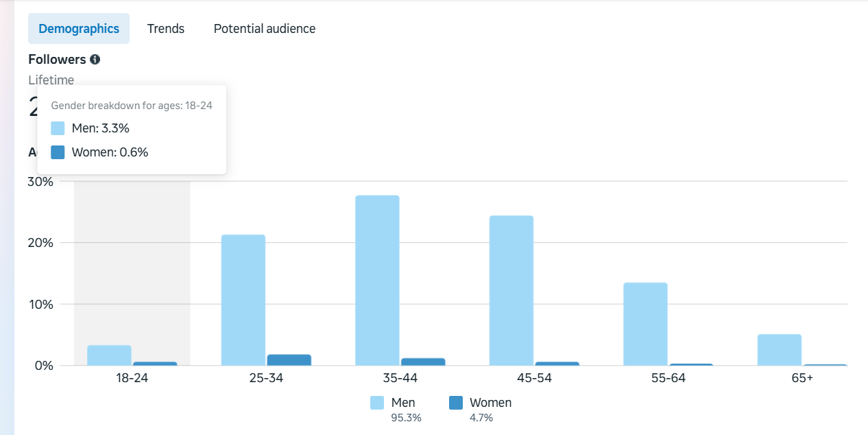Click the Men legend color swatch
868x435 pixels.
pos(377,403)
